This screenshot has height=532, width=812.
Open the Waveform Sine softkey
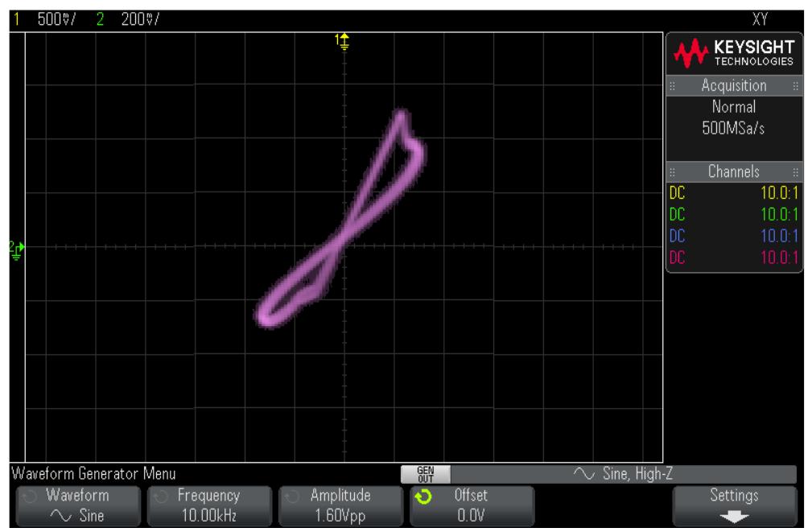point(78,505)
